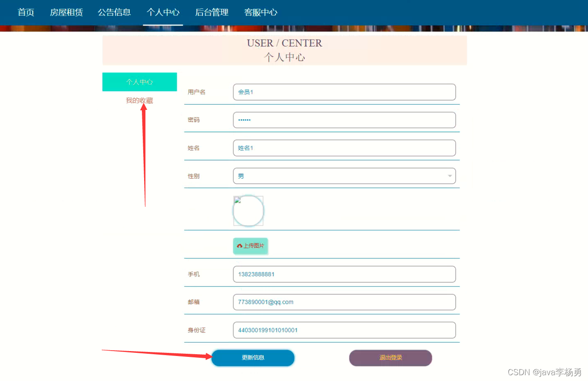This screenshot has height=381, width=588.
Task: Click the 姓名 label text
Action: [194, 148]
